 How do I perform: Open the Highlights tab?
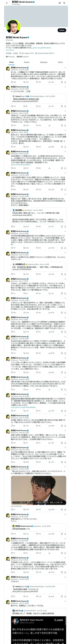pyautogui.click(x=44, y=62)
